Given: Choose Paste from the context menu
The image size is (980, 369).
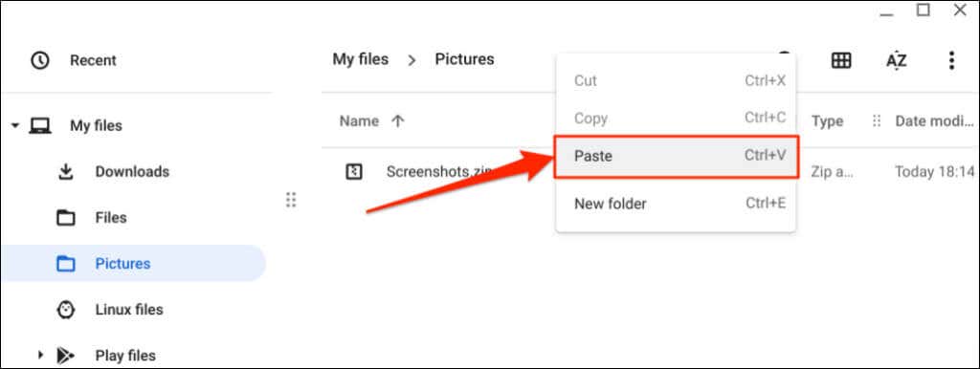Looking at the screenshot, I should [x=677, y=156].
